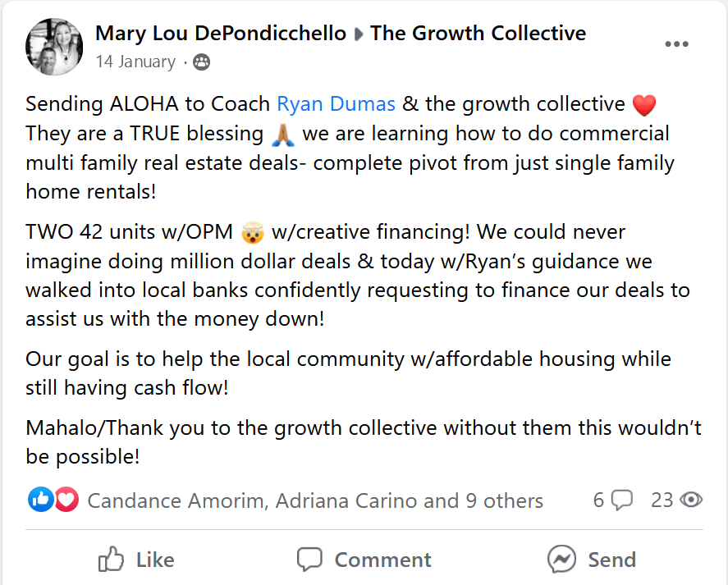Click the Comment button
This screenshot has height=585, width=728.
click(x=364, y=560)
